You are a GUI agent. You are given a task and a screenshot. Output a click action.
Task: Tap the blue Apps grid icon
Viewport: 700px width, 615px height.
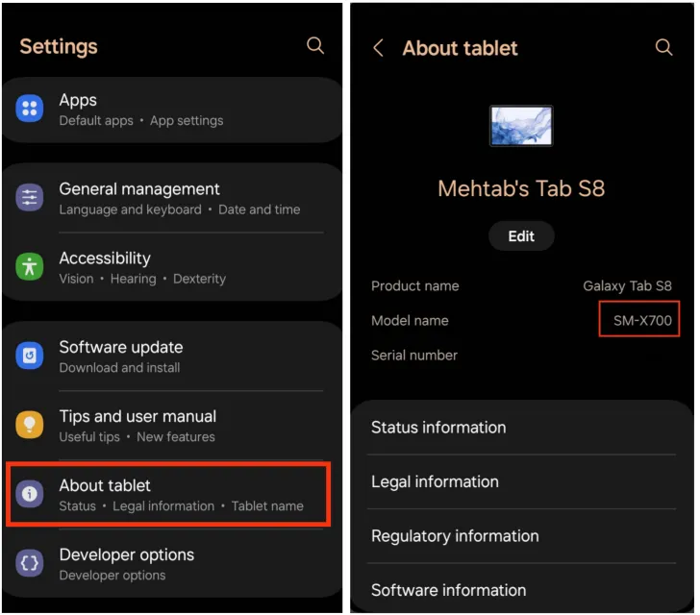tap(30, 109)
